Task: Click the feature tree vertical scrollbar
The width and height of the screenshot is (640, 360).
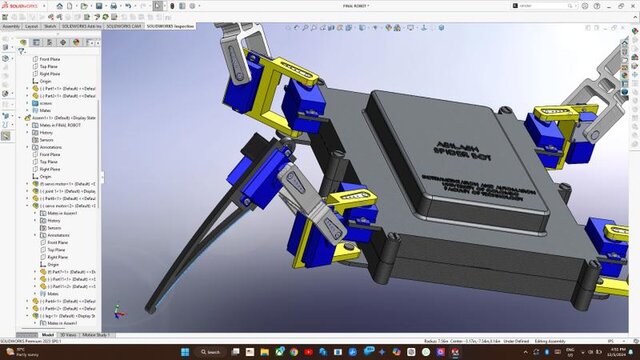Action: click(x=98, y=155)
